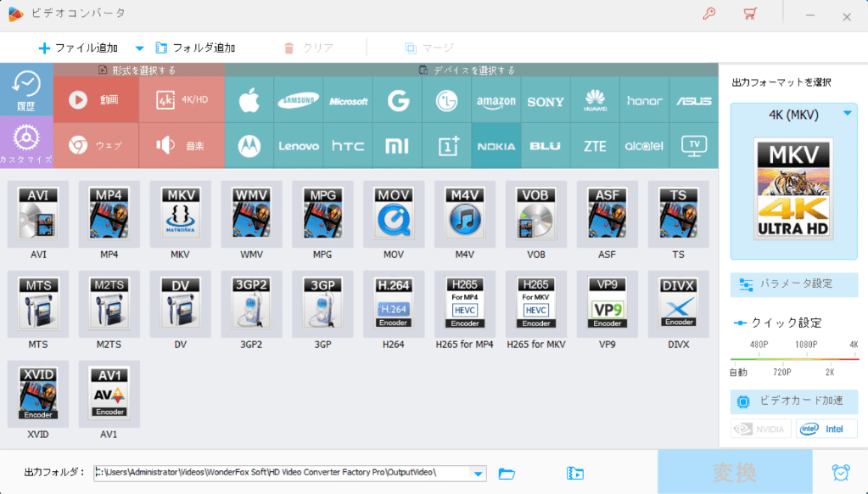Viewport: 868px width, 494px height.
Task: Select the MOV QuickTime format icon
Action: coord(394,215)
